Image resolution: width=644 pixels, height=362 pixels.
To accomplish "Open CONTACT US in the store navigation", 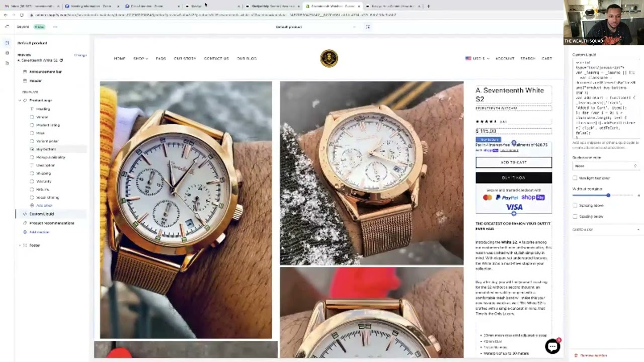I will 216,58.
